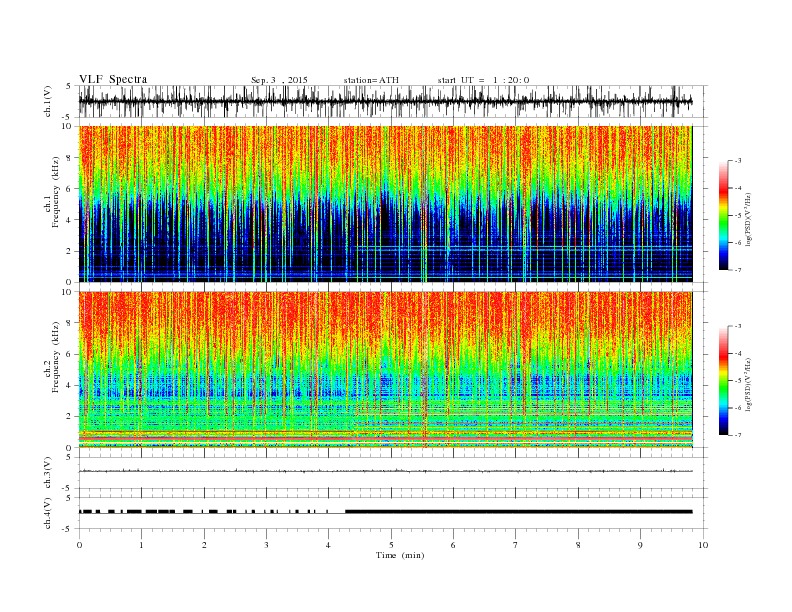
Task: Click the solid black ch.4 signal bar
Action: click(x=519, y=512)
